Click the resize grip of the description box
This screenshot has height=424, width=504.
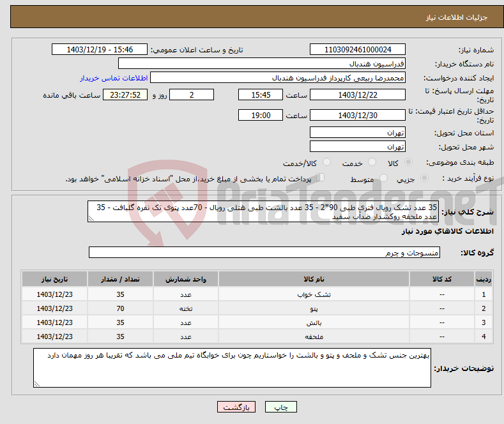(x=91, y=218)
